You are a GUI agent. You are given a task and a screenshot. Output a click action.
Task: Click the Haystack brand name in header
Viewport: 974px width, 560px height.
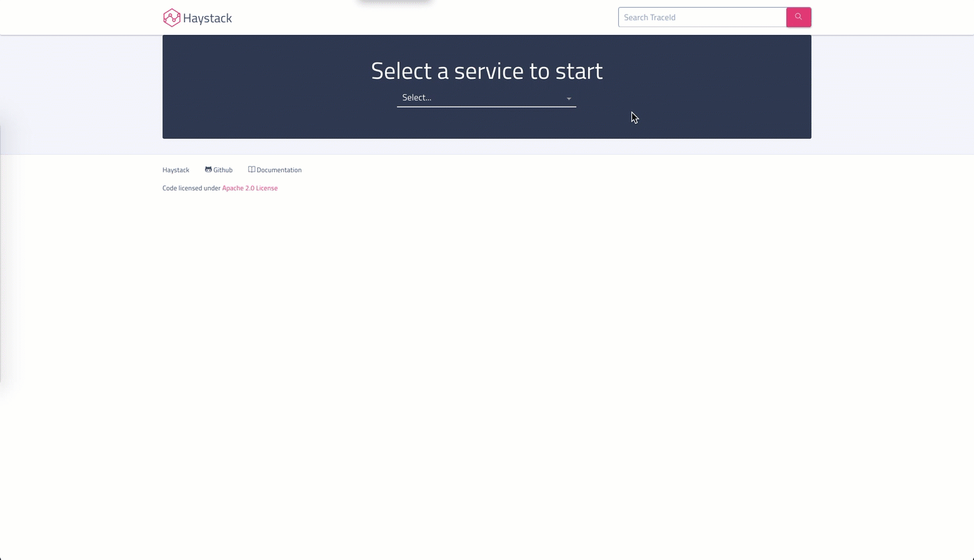pos(207,18)
